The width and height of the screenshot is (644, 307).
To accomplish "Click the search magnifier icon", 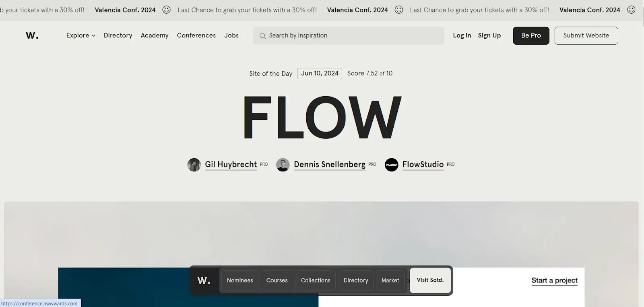I will pyautogui.click(x=262, y=36).
